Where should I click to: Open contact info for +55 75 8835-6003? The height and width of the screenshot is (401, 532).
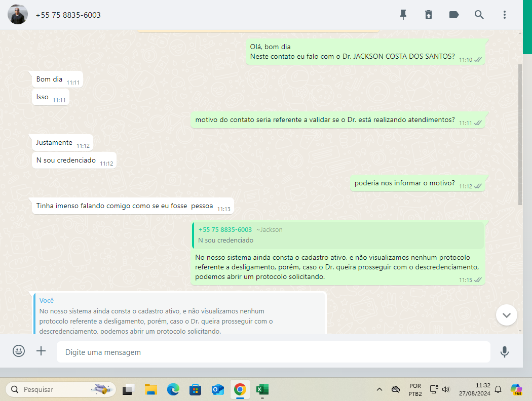pos(68,15)
